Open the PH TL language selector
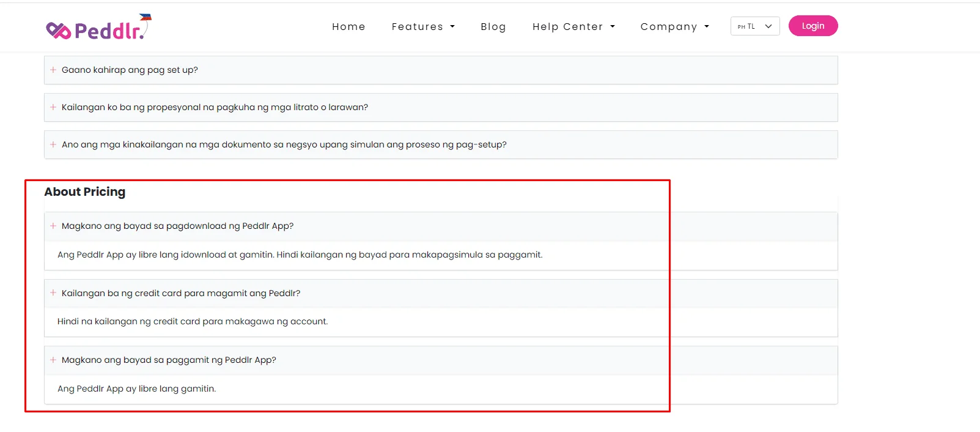 coord(755,26)
